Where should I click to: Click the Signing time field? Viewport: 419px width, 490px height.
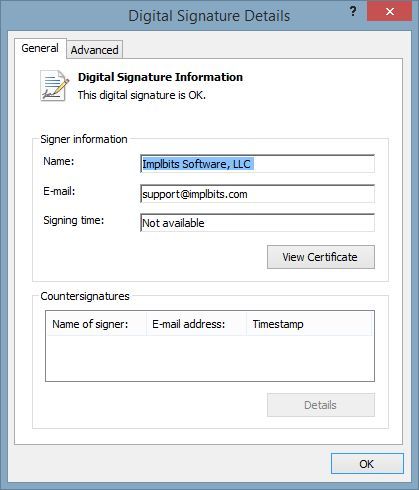point(257,223)
